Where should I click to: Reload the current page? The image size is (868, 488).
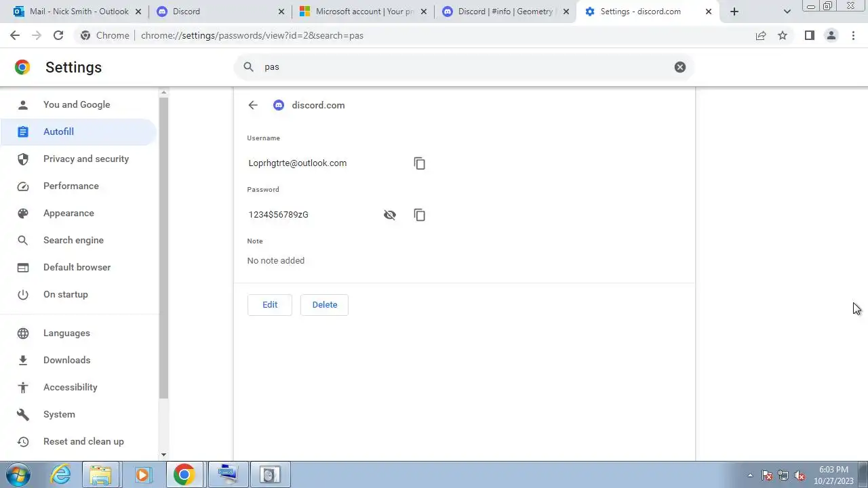click(58, 35)
